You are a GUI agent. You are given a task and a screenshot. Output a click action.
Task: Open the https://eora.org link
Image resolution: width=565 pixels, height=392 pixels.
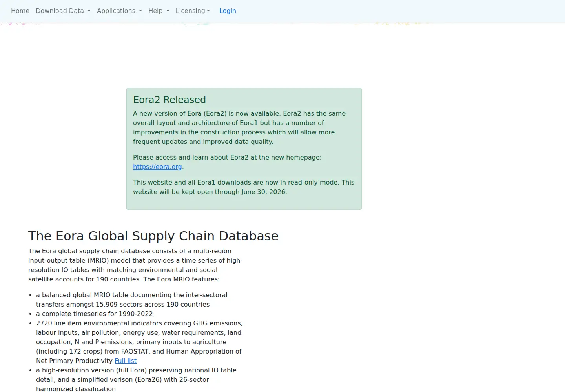click(157, 167)
